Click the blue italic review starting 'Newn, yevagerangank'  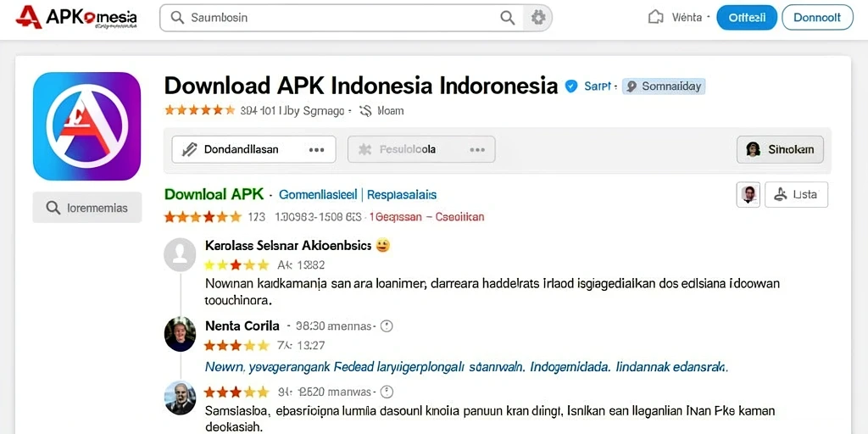[466, 366]
